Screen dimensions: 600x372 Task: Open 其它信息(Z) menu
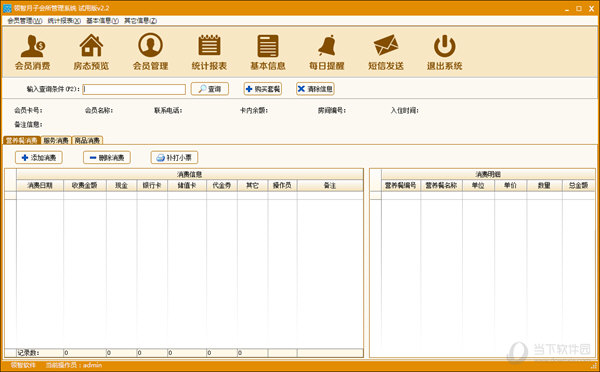pyautogui.click(x=140, y=21)
